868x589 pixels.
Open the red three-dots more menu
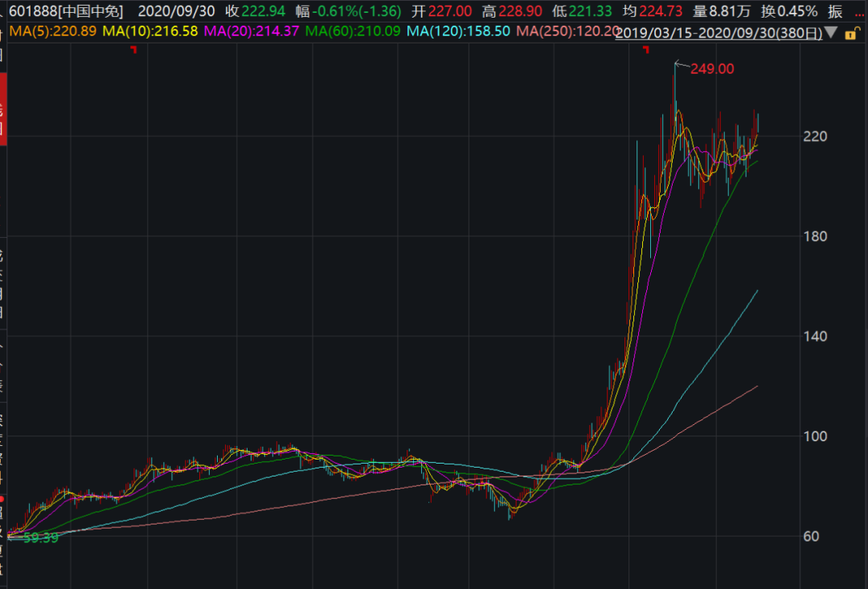860,14
